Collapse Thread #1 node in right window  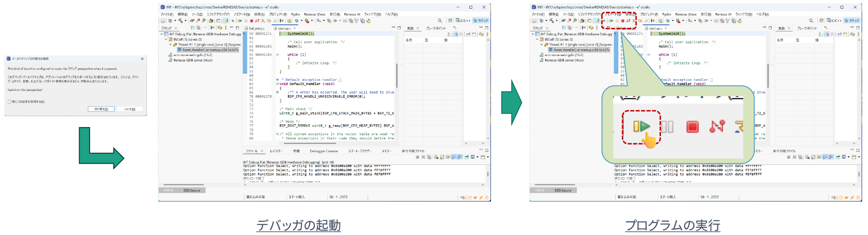(542, 45)
